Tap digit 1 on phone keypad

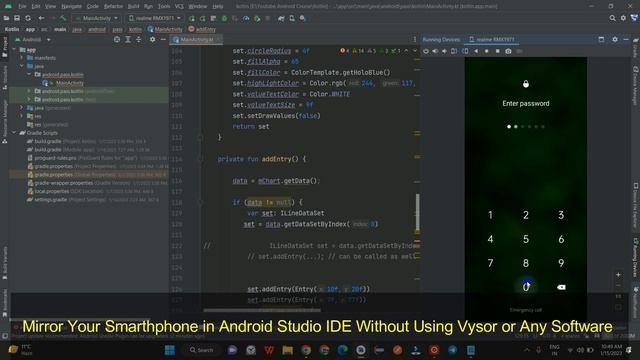490,215
